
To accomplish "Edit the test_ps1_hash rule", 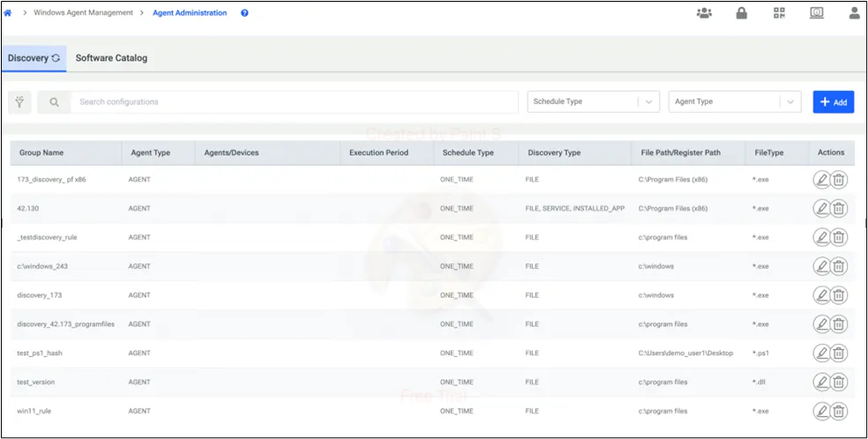I will [822, 353].
